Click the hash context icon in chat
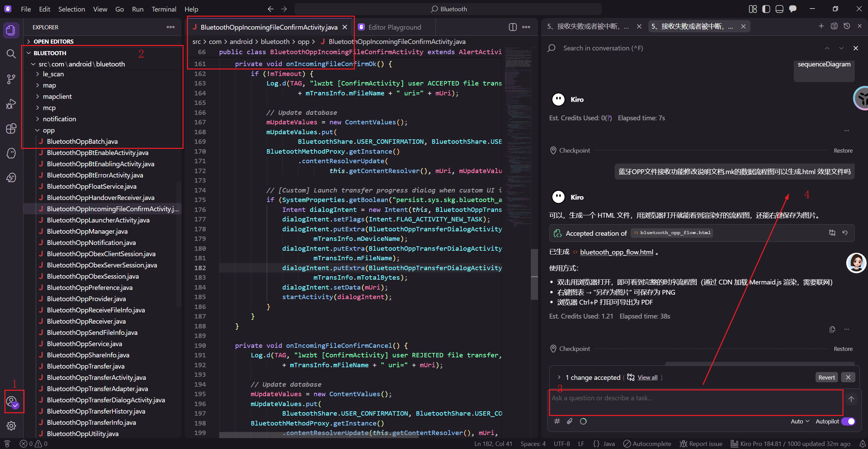Image resolution: width=868 pixels, height=449 pixels. (x=557, y=421)
